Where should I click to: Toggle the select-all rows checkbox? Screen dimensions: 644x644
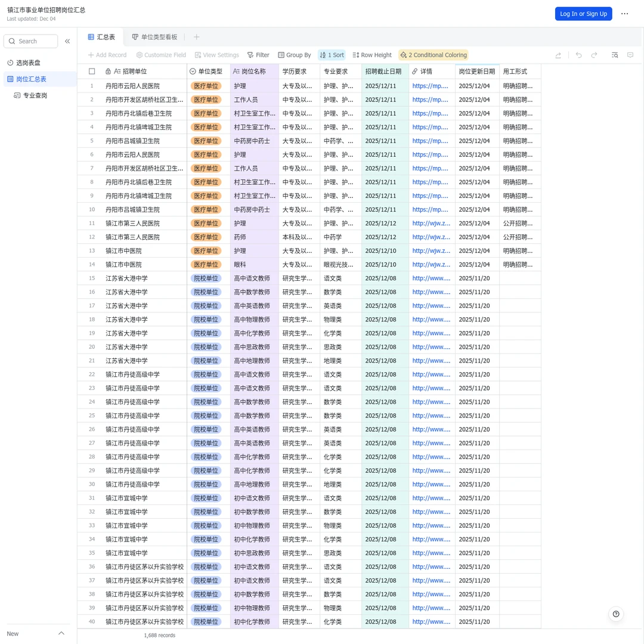tap(92, 72)
